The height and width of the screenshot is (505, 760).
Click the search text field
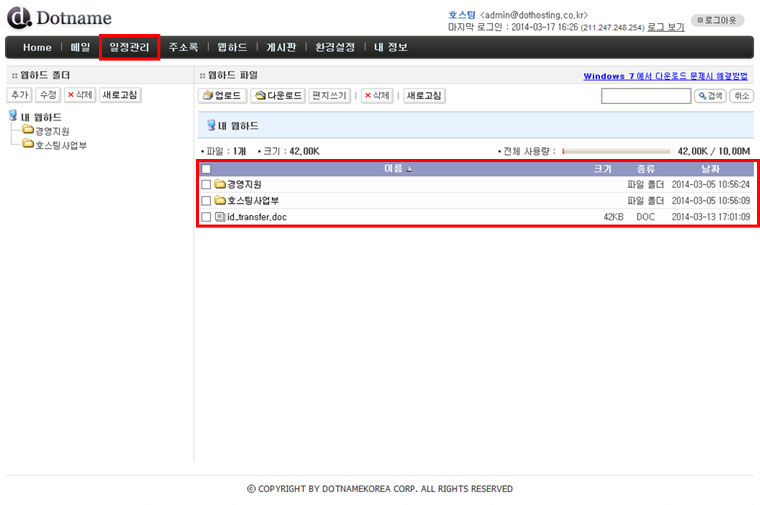coord(645,96)
